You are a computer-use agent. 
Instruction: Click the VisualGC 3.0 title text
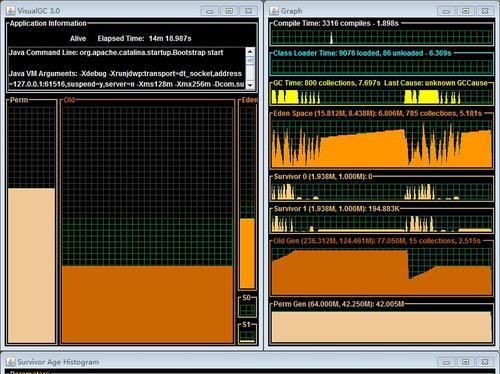(39, 11)
